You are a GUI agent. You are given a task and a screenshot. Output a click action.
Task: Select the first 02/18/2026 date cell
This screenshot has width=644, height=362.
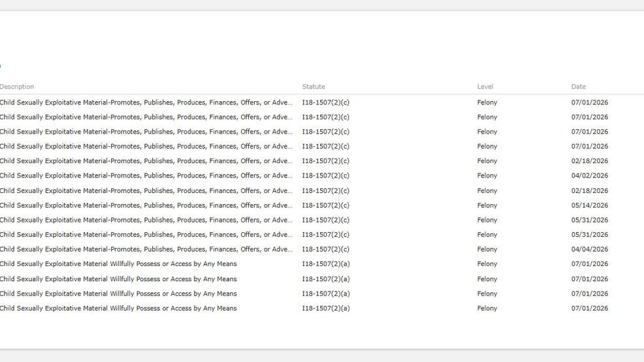pyautogui.click(x=589, y=161)
